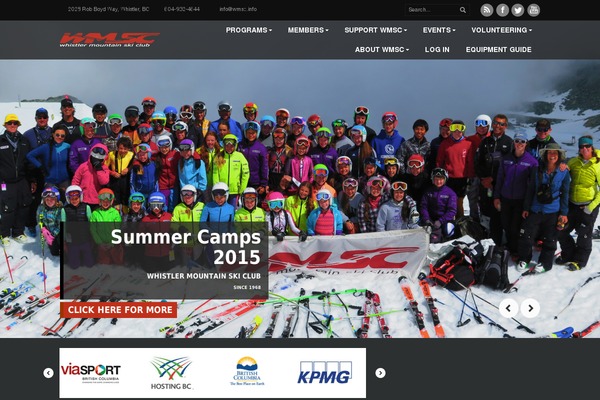Viewport: 600px width, 400px height.
Task: Open the Support WMSC dropdown
Action: click(375, 30)
